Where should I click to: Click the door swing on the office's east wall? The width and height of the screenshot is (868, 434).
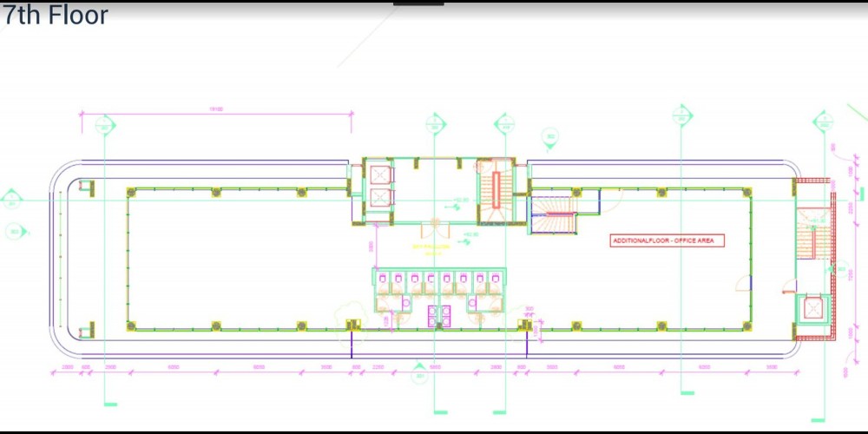[x=743, y=283]
